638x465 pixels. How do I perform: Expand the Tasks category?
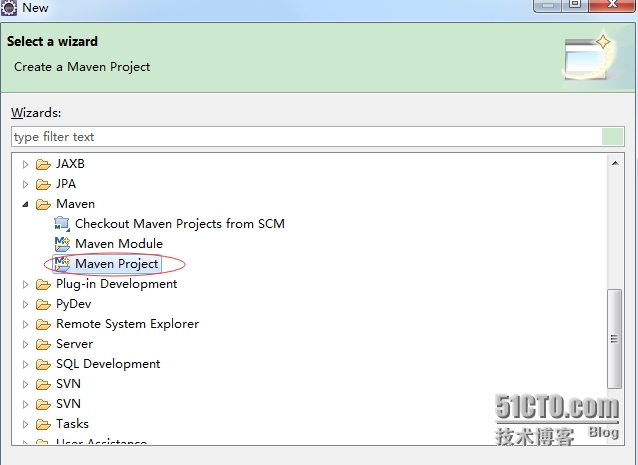point(25,424)
